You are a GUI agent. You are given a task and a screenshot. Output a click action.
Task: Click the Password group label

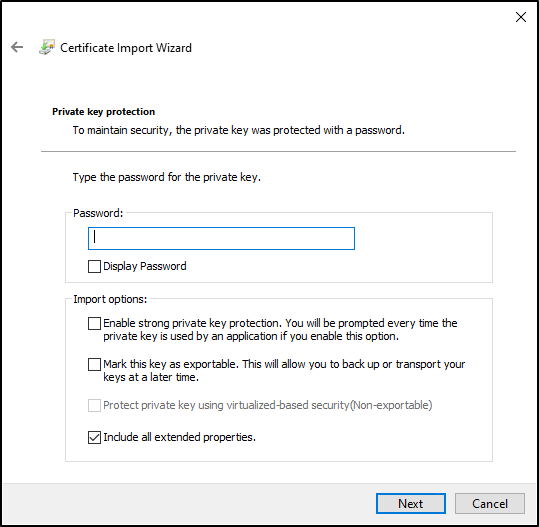coord(98,213)
